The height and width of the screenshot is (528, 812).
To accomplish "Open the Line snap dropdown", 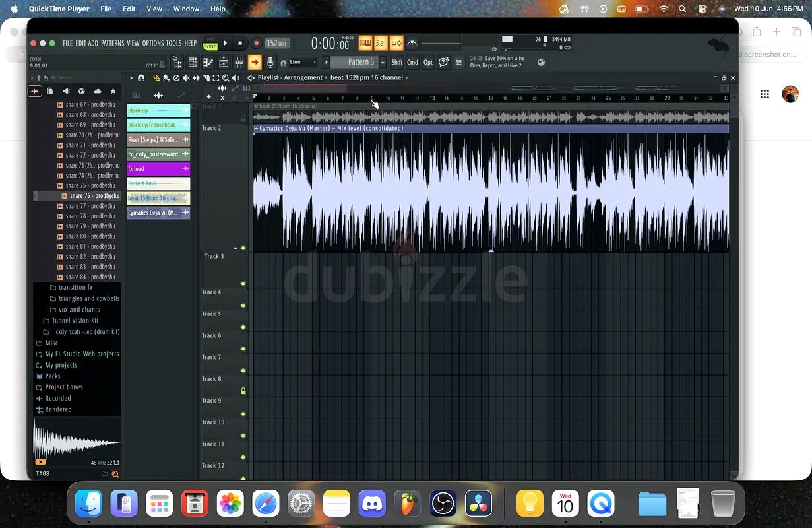I will point(303,62).
